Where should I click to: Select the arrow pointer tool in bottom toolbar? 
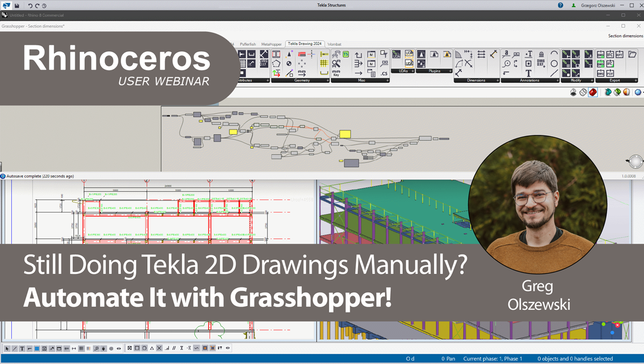point(7,349)
